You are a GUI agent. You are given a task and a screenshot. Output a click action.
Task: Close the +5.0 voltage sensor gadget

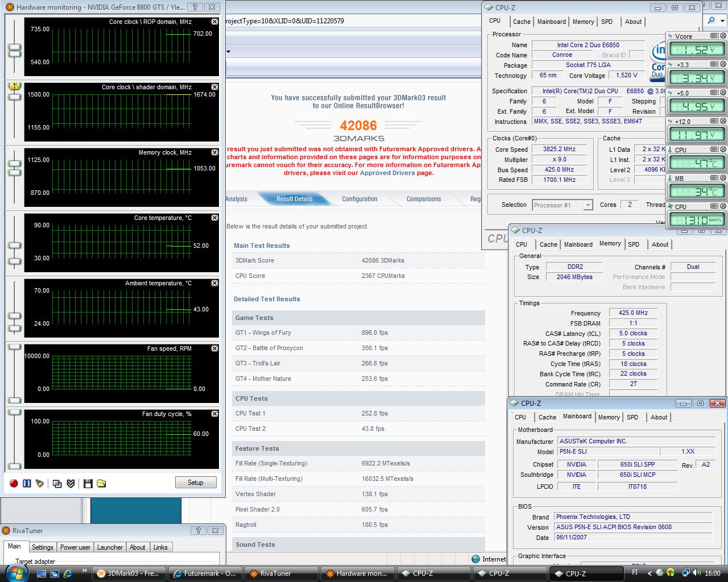723,93
